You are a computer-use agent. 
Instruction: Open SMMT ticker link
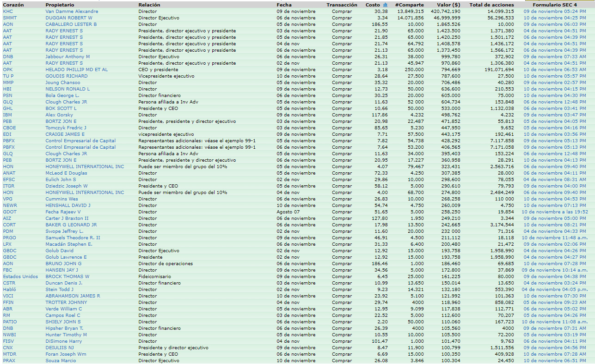[10, 18]
